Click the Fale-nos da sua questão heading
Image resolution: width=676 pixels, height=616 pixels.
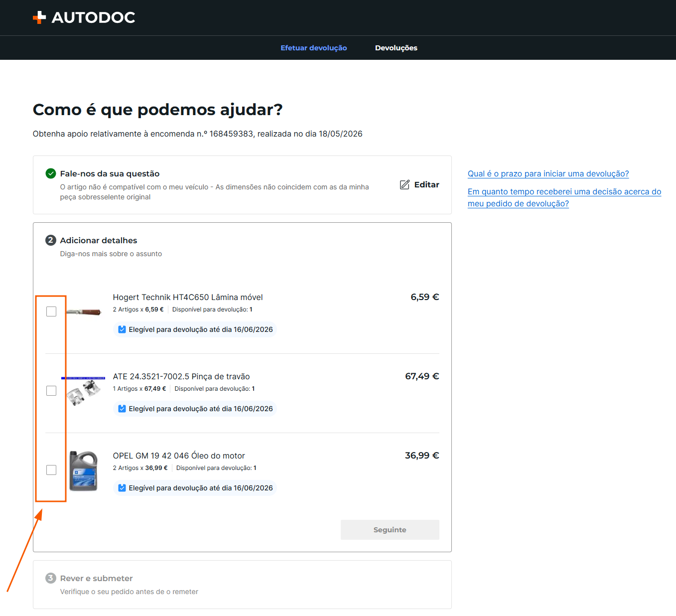click(x=110, y=173)
